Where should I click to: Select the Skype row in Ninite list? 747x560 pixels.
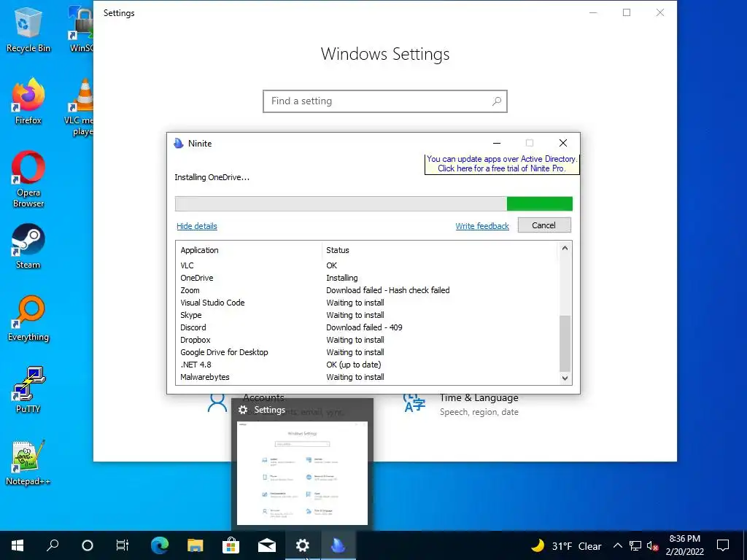[x=368, y=315]
